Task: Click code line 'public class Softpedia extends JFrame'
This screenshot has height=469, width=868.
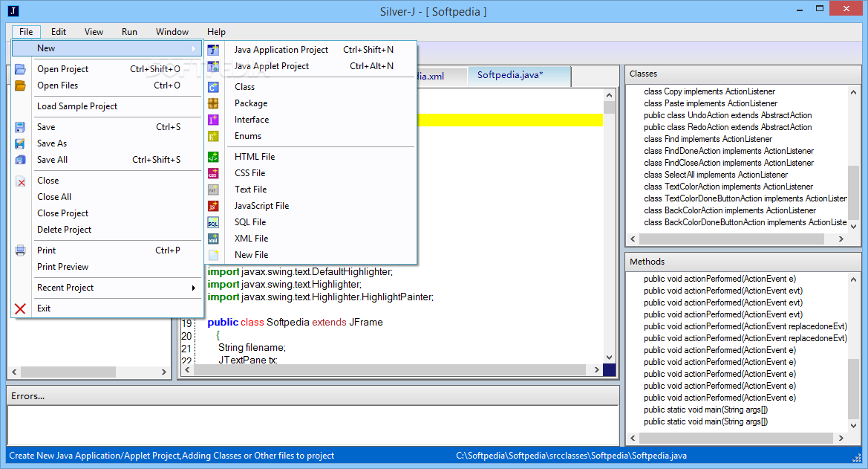Action: point(295,322)
